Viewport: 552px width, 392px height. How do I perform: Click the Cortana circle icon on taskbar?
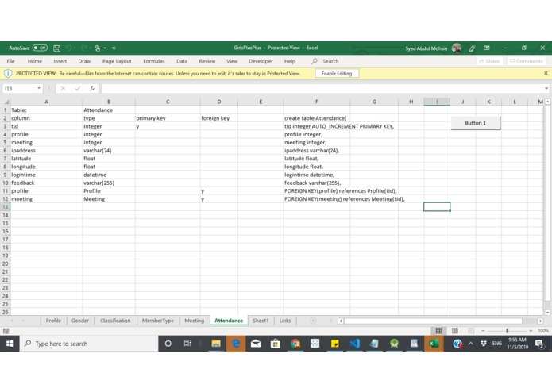168,344
